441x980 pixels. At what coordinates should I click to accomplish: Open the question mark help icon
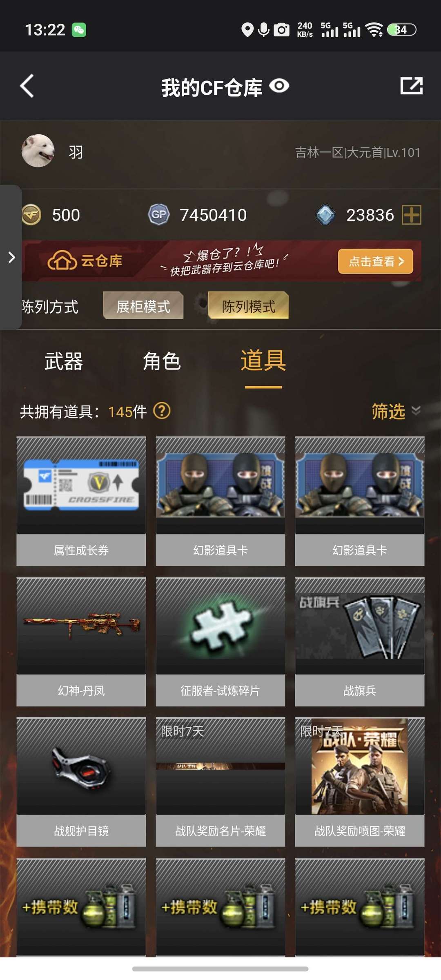[x=162, y=411]
